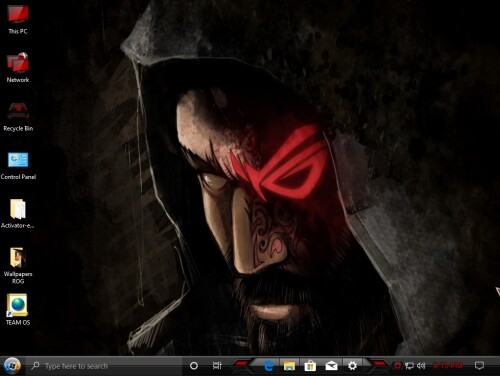Open the volume speaker control
Screen dimensions: 500x376
pos(421,366)
